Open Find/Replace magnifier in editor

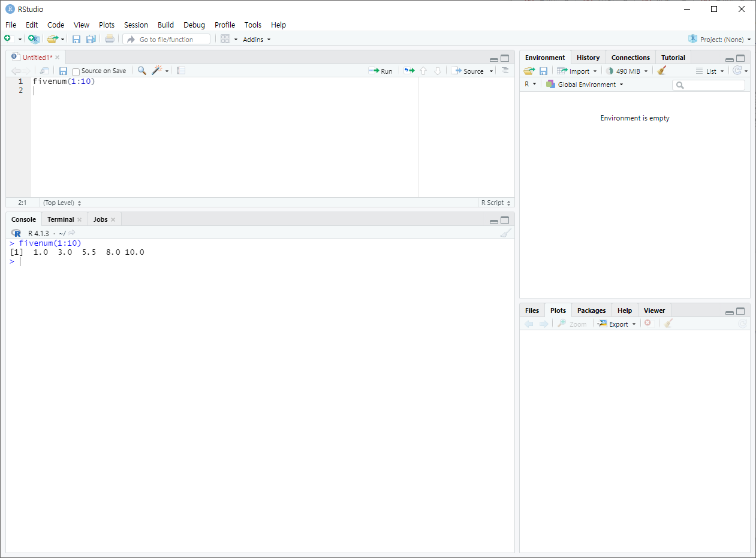tap(142, 71)
